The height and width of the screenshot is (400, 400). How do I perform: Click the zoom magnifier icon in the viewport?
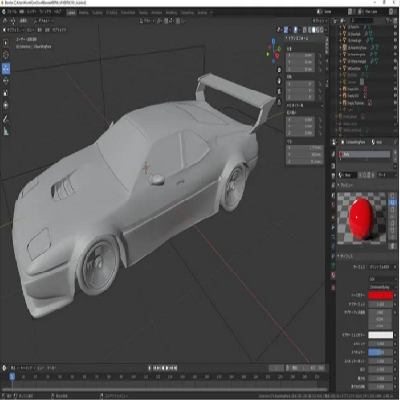279,70
